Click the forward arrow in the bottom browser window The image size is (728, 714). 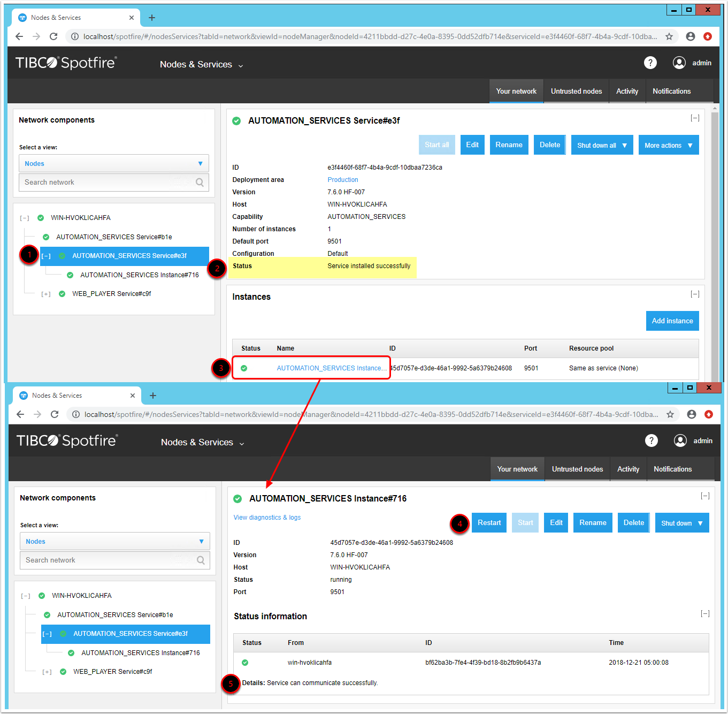point(37,414)
